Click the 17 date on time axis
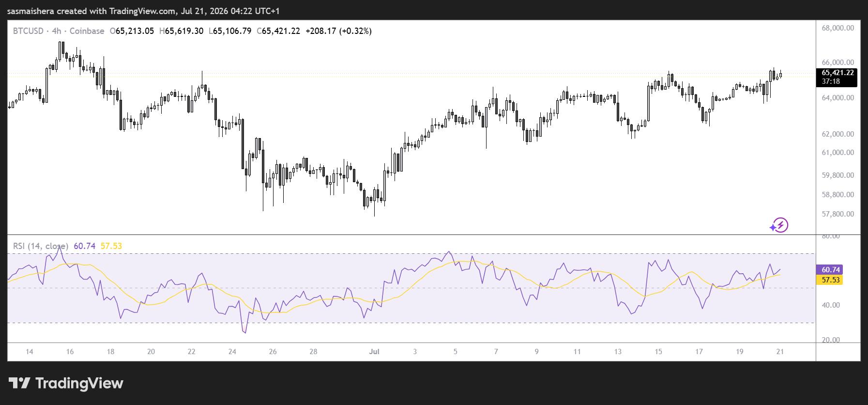The width and height of the screenshot is (868, 405). (699, 352)
